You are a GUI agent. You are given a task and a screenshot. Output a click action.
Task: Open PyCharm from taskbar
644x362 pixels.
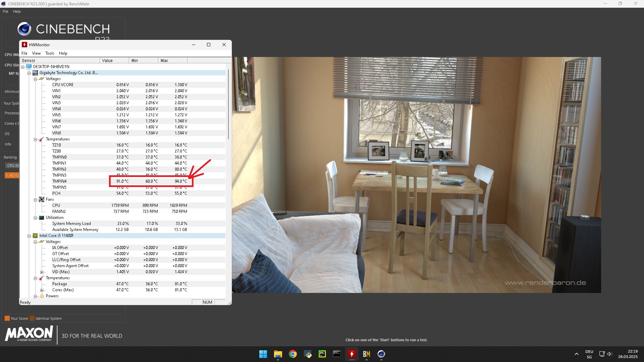(322, 354)
